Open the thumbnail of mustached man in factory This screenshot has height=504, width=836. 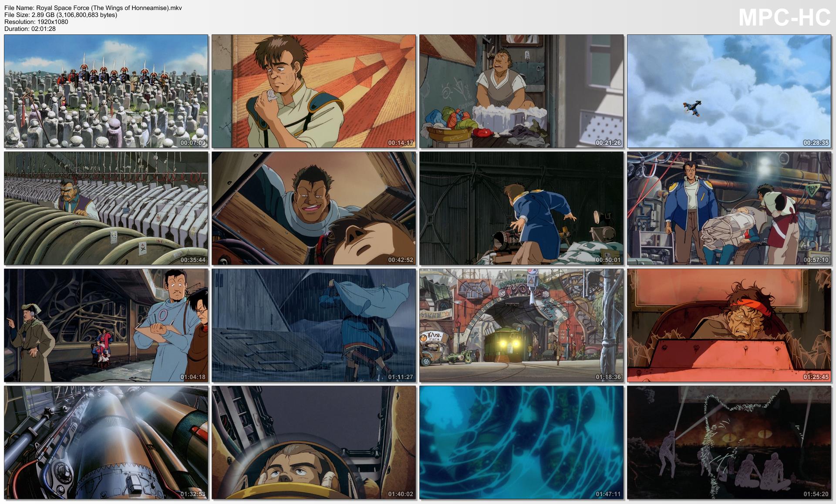coord(106,208)
